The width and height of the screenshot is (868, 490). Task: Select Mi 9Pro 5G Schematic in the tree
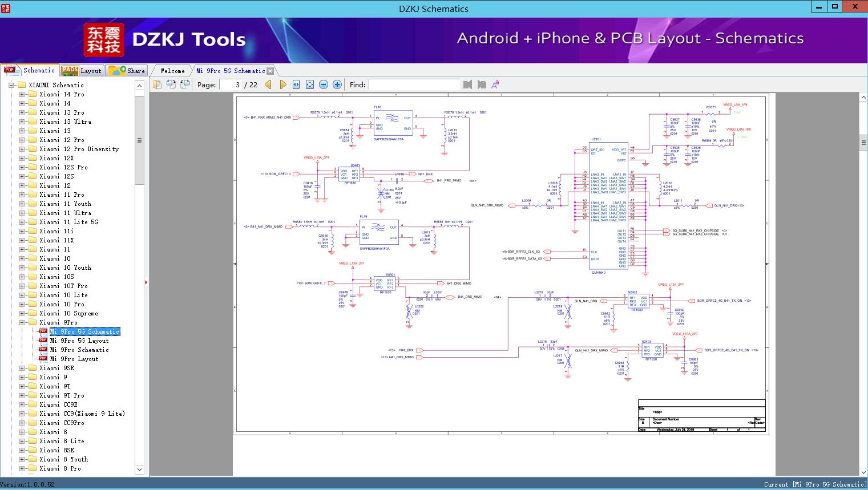coord(85,331)
